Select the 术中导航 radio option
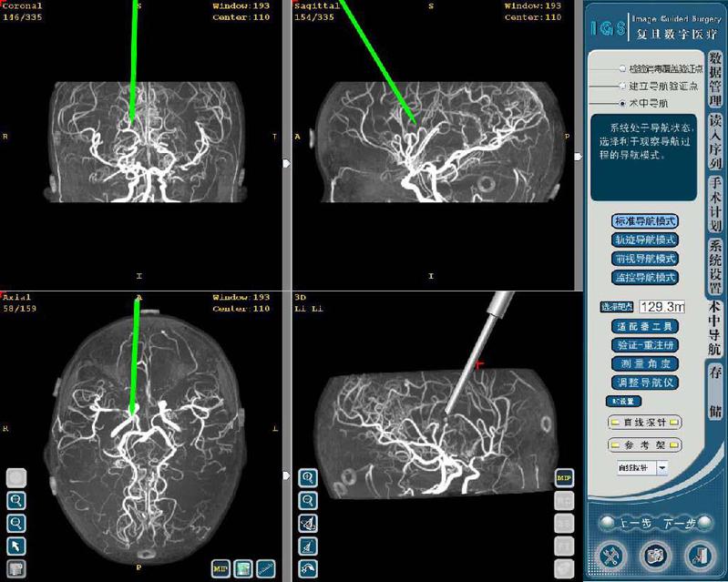The image size is (728, 582). [x=622, y=103]
